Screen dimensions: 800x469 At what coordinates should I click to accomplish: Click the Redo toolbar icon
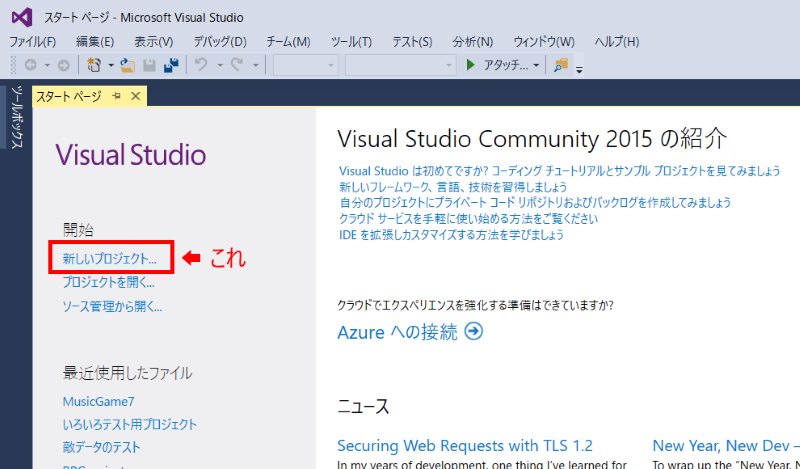pos(237,65)
